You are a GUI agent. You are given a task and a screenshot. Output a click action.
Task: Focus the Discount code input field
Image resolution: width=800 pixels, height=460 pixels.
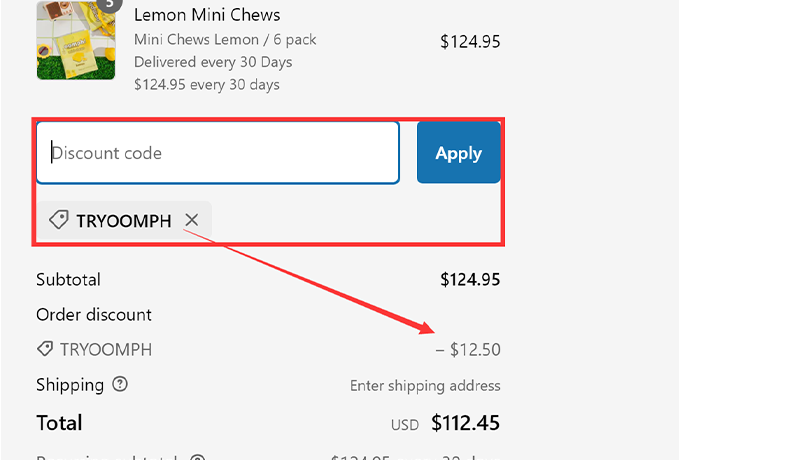click(218, 153)
